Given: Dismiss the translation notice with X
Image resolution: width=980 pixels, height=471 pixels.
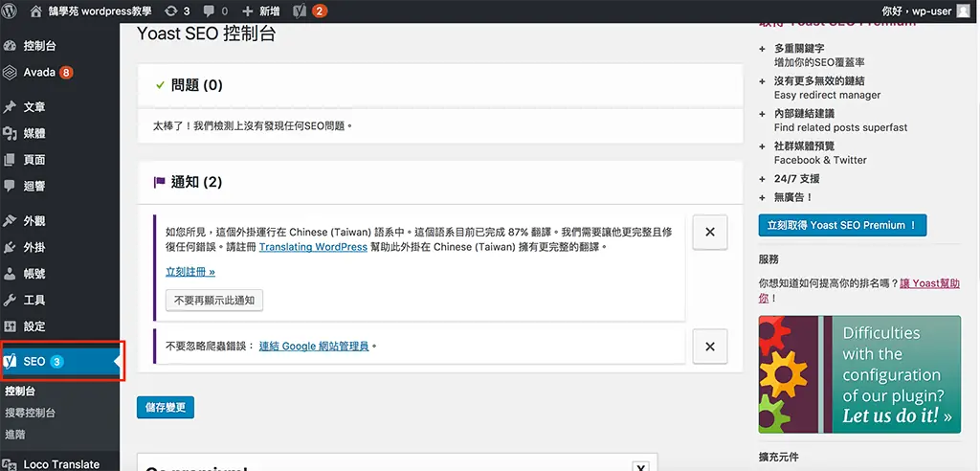Looking at the screenshot, I should [710, 232].
